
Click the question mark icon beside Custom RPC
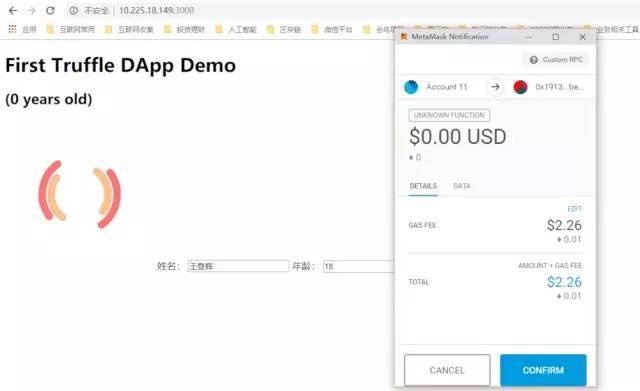[x=533, y=60]
